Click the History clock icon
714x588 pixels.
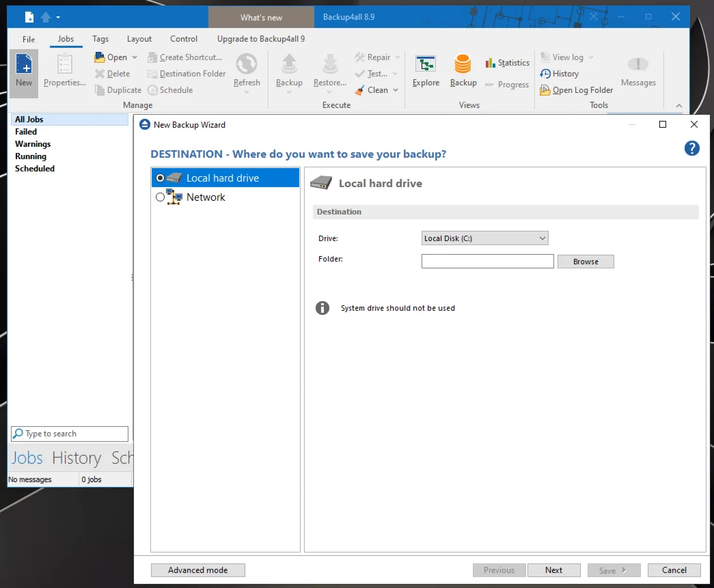(545, 74)
